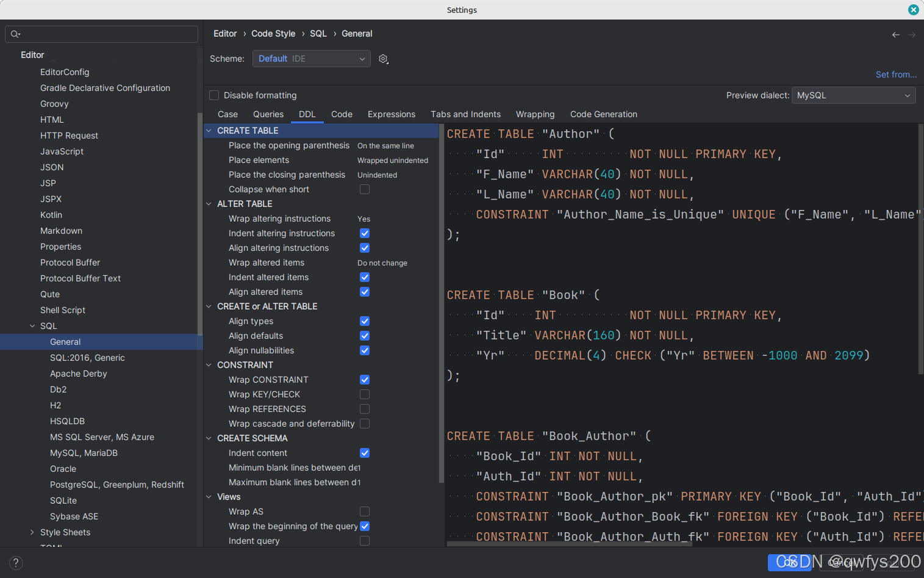Collapse the CREATE TABLE section
The width and height of the screenshot is (924, 578).
(x=209, y=131)
